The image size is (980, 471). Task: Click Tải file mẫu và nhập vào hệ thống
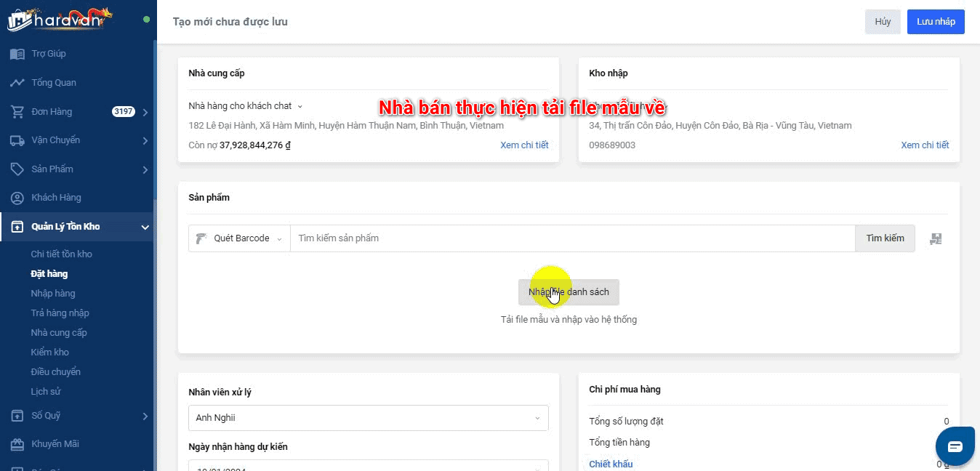(569, 320)
